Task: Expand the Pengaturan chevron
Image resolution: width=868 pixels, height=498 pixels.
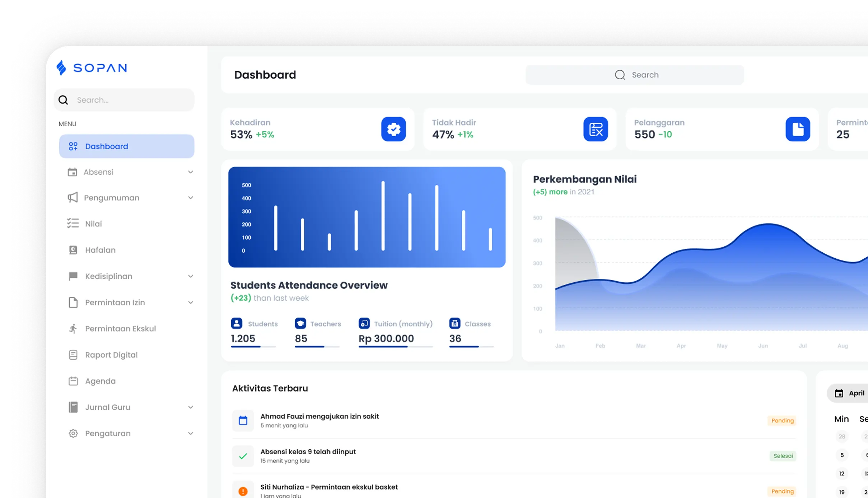Action: (x=191, y=433)
